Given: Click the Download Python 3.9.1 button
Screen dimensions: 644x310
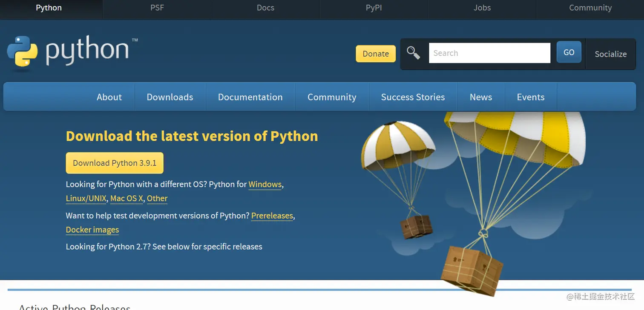Looking at the screenshot, I should click(115, 163).
